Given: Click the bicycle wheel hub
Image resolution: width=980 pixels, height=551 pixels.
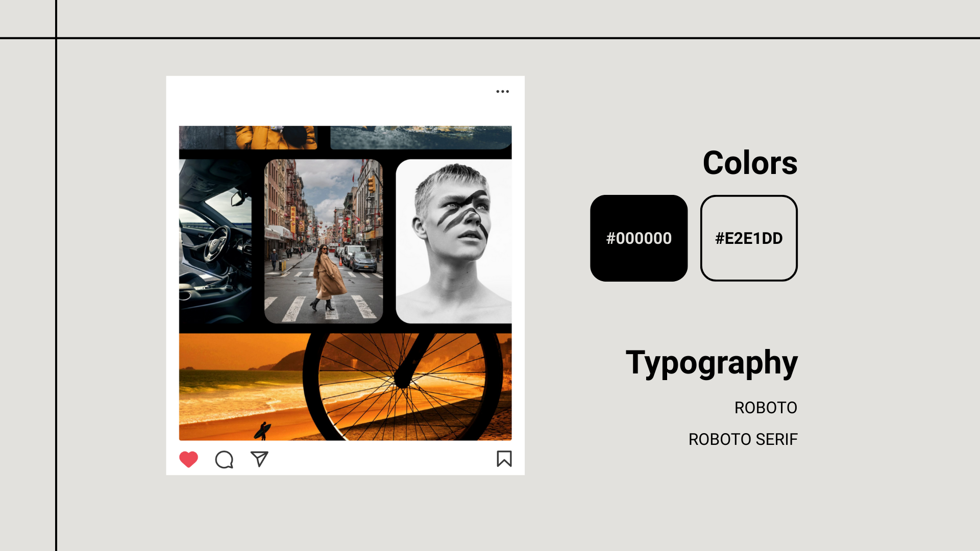Looking at the screenshot, I should tap(403, 380).
